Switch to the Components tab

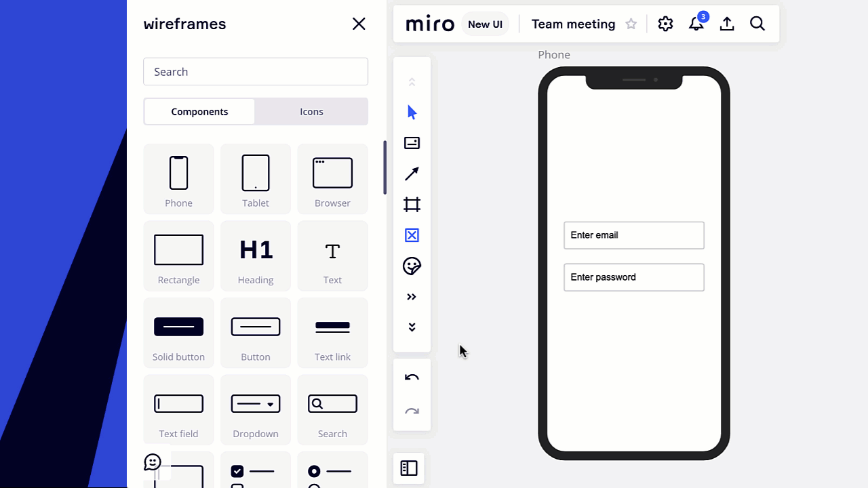tap(199, 112)
